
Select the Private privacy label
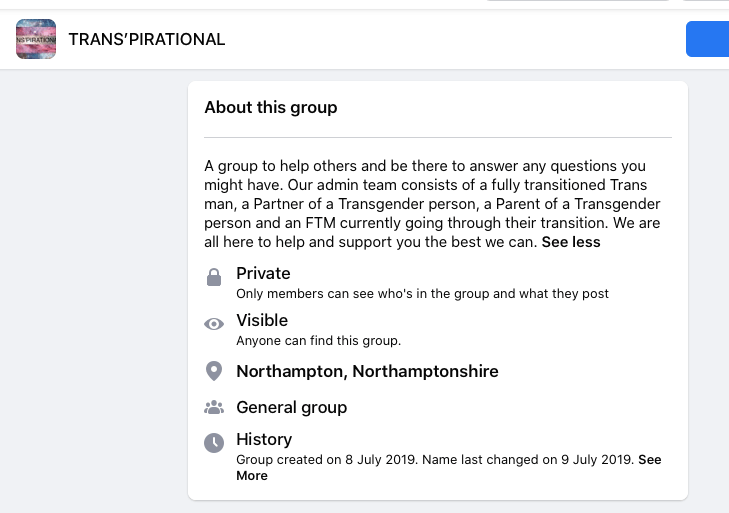point(263,273)
